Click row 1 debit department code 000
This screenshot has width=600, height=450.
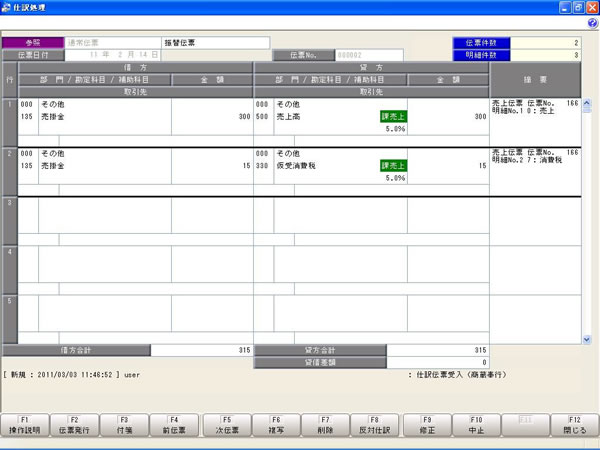[x=27, y=104]
